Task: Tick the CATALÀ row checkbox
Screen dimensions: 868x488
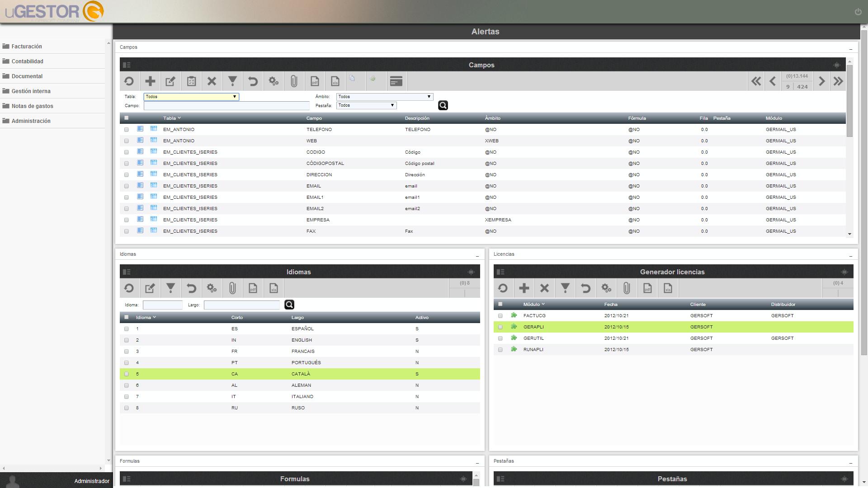Action: pos(127,374)
